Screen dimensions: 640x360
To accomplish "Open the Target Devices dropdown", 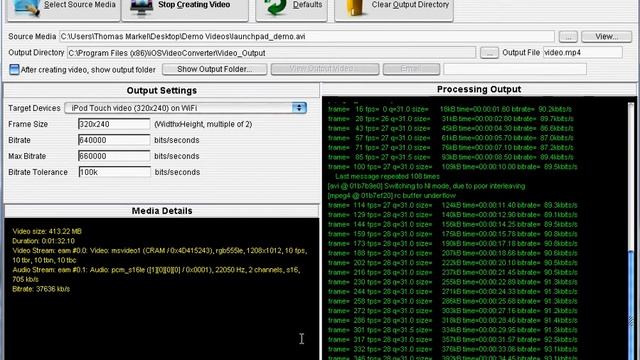I will [x=186, y=108].
